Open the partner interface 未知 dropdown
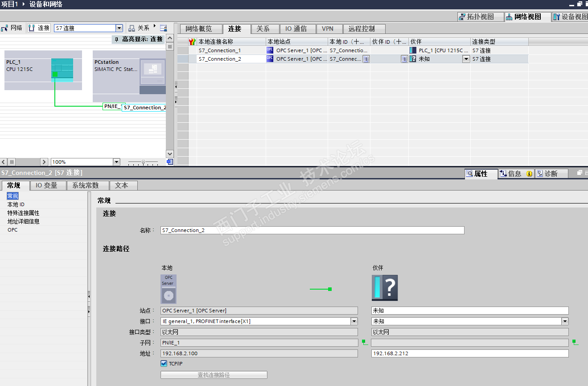Image resolution: width=588 pixels, height=386 pixels. [565, 321]
